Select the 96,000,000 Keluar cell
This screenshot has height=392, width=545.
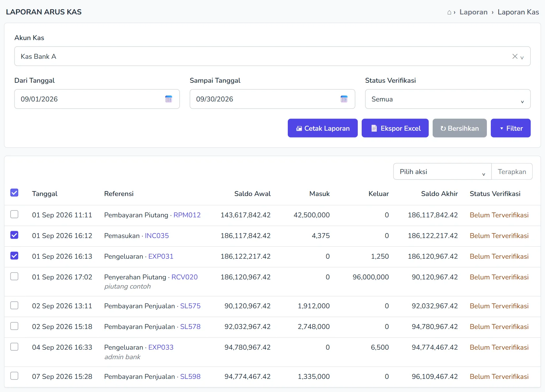click(371, 277)
